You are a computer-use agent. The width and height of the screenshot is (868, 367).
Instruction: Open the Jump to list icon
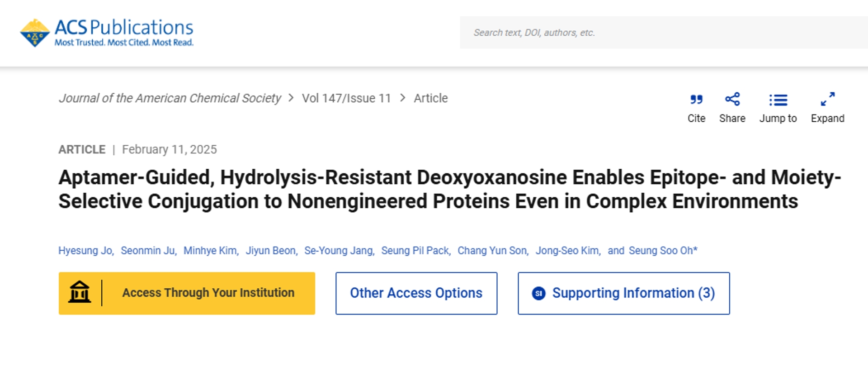tap(778, 100)
